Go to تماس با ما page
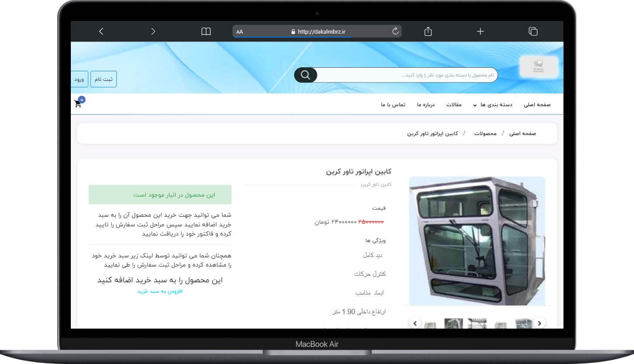634x364 pixels. coord(393,105)
